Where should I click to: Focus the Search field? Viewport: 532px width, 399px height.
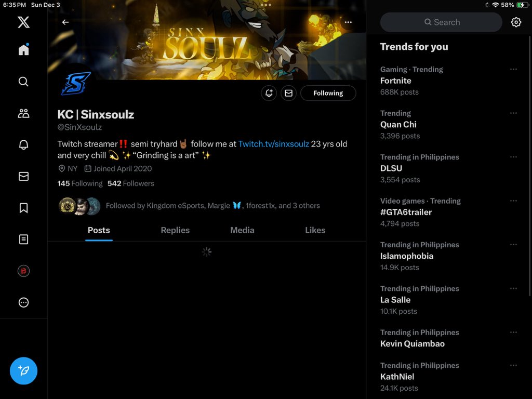pyautogui.click(x=441, y=22)
